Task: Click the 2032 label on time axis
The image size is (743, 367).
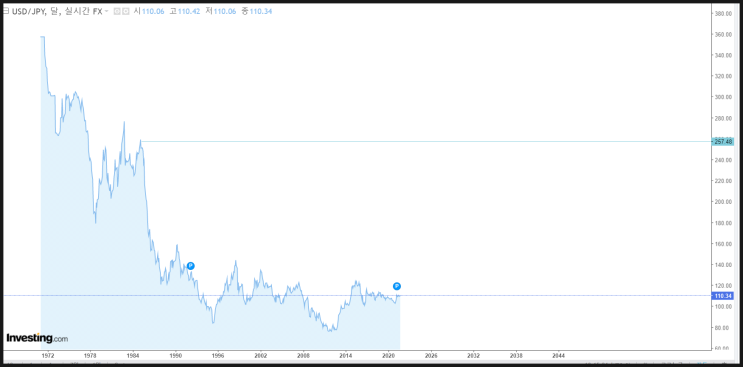Action: [474, 355]
